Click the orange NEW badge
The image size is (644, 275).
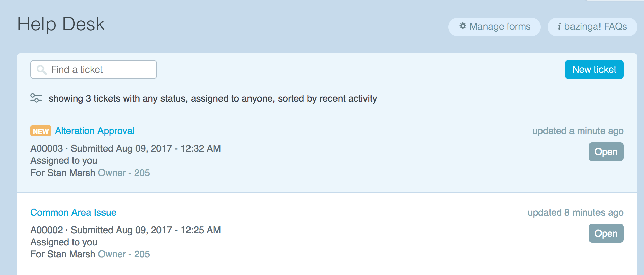[41, 131]
